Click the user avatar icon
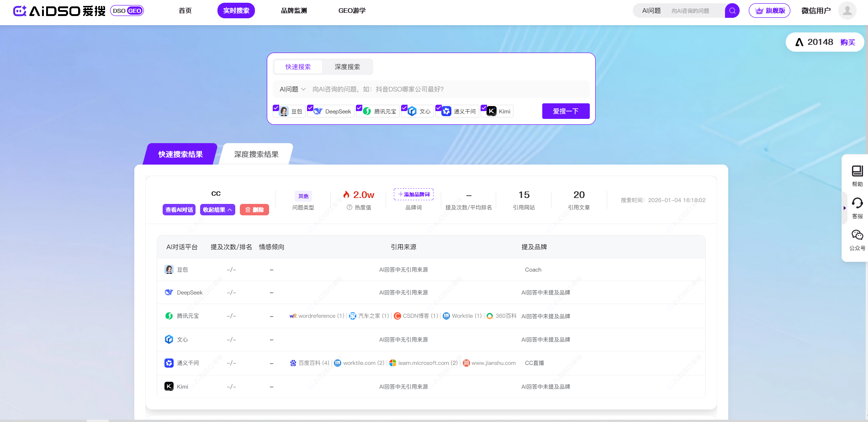 847,11
